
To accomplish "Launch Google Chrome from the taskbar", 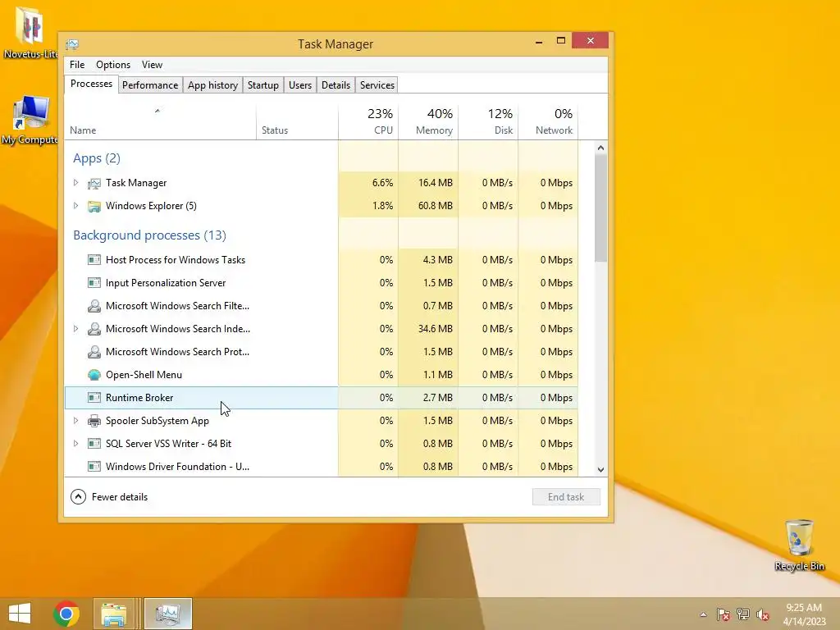I will (66, 614).
